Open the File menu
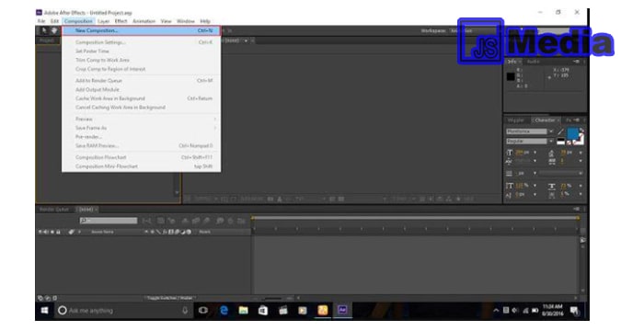The image size is (644, 331). click(41, 21)
